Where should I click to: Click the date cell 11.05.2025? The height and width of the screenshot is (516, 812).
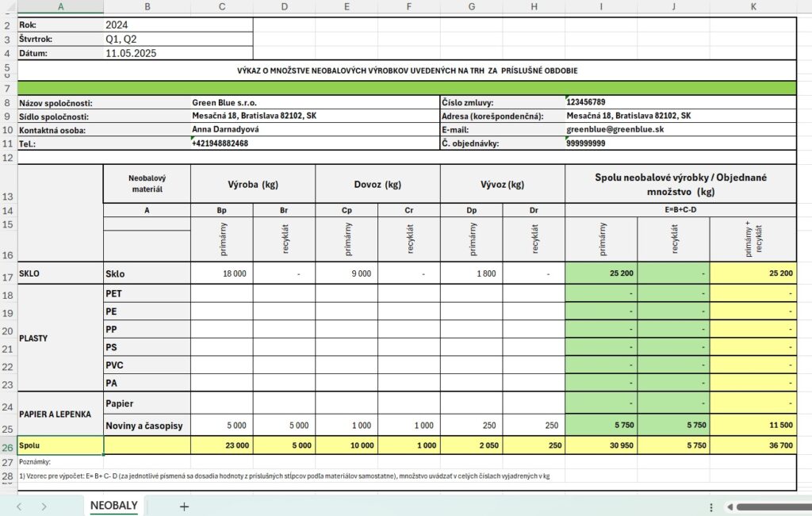coord(178,53)
